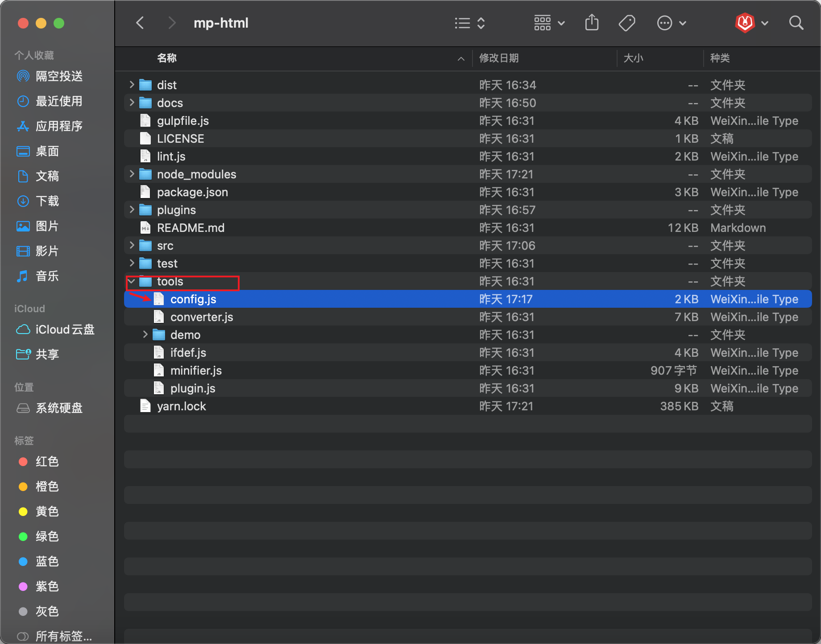This screenshot has width=821, height=644.
Task: Open the list view switcher
Action: [x=469, y=23]
